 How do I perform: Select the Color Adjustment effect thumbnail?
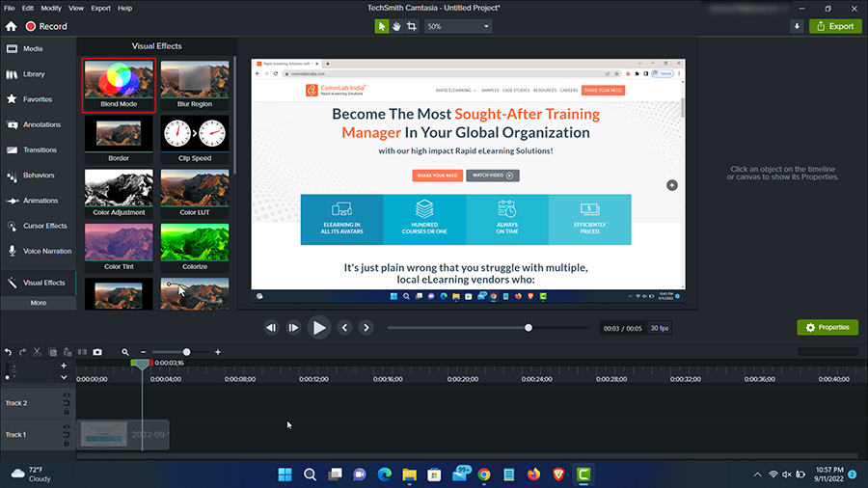[x=119, y=193]
